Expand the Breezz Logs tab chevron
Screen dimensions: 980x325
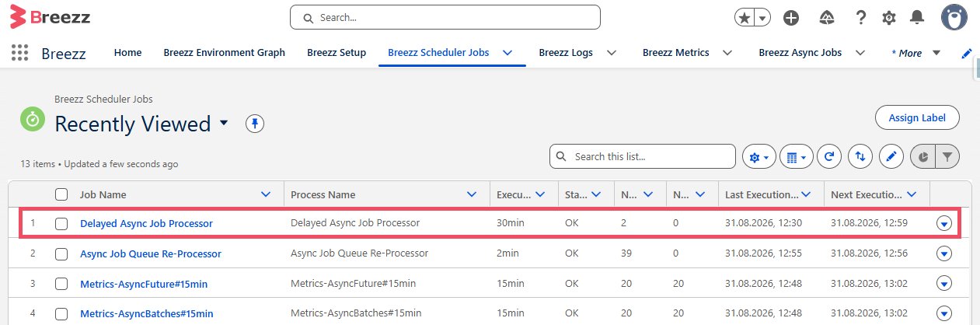click(x=612, y=53)
